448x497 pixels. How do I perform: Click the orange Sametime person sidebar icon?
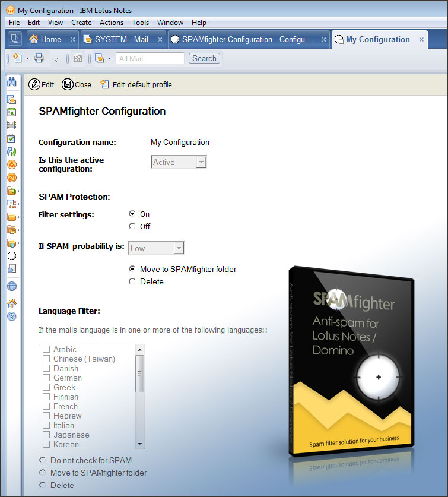point(12,164)
